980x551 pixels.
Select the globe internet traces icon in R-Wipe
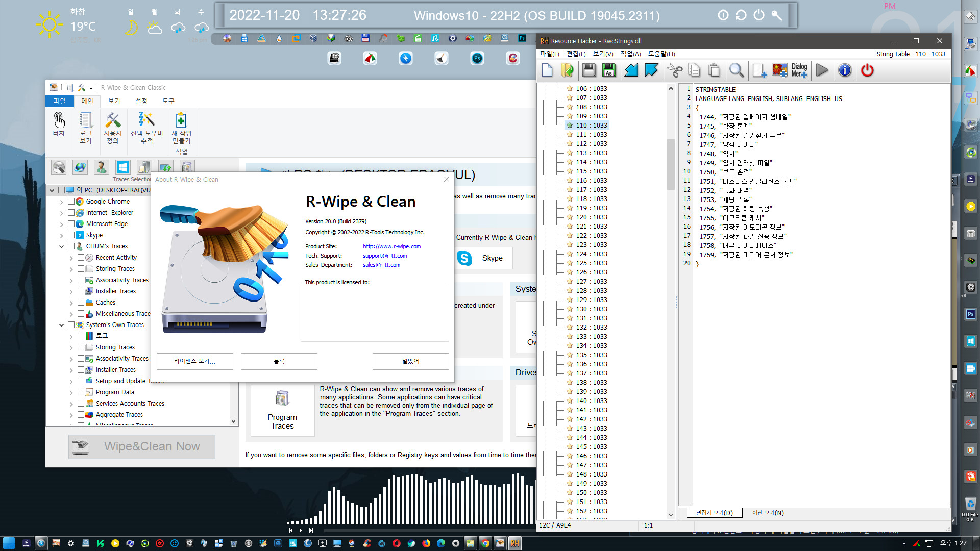click(80, 167)
